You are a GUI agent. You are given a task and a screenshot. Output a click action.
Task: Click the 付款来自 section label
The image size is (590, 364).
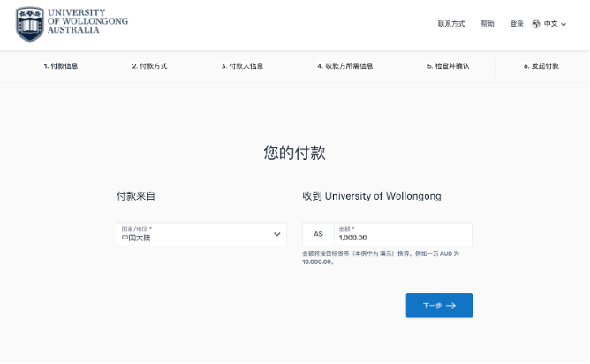pyautogui.click(x=136, y=196)
